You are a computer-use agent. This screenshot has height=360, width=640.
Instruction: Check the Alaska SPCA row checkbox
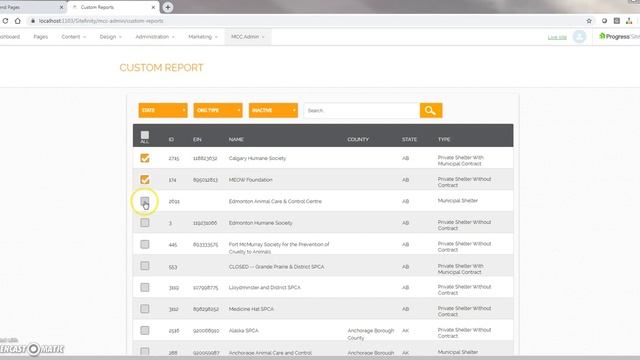point(144,331)
